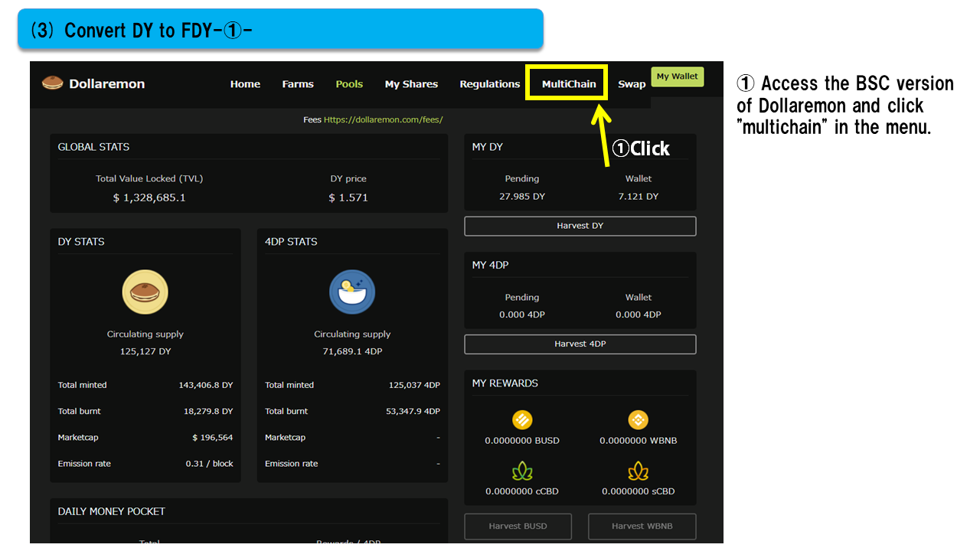Click the DY pancake coin icon
Screen dimensions: 980x551
coord(145,292)
